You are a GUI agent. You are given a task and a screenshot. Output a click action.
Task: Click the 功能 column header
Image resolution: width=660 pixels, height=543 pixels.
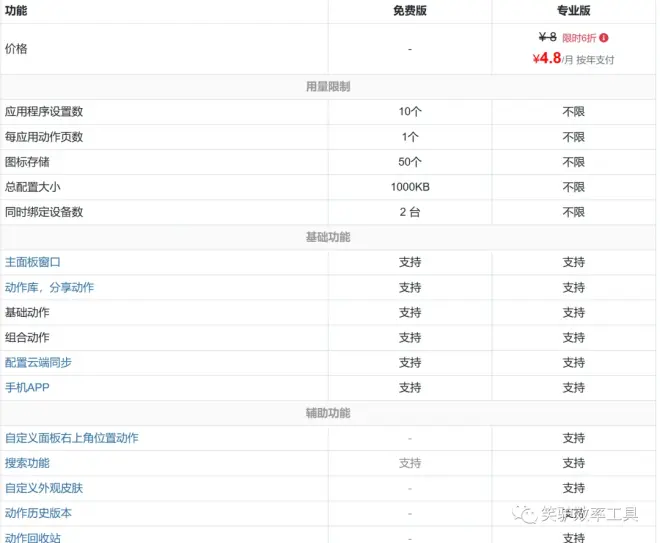[16, 11]
